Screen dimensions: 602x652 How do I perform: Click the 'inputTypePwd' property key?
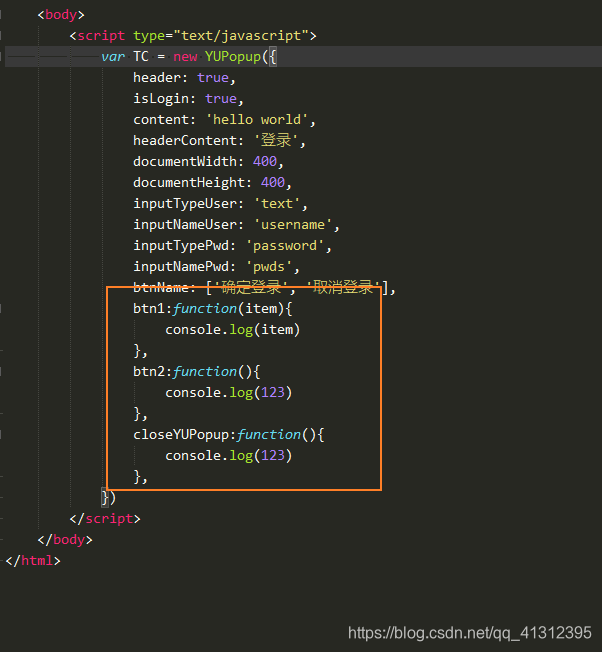click(181, 246)
